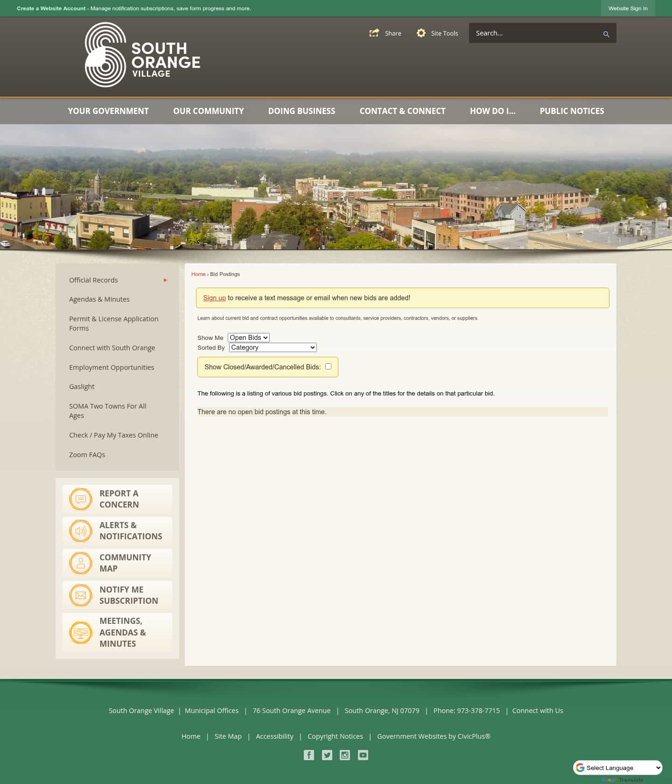This screenshot has height=784, width=672.
Task: Click the search magnifier icon
Action: [x=606, y=34]
